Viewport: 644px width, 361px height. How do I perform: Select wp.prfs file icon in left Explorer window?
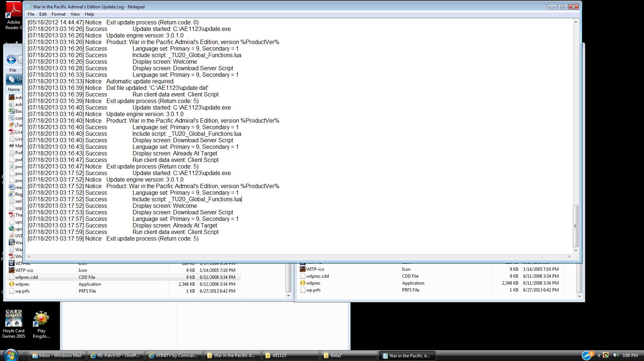pos(12,291)
